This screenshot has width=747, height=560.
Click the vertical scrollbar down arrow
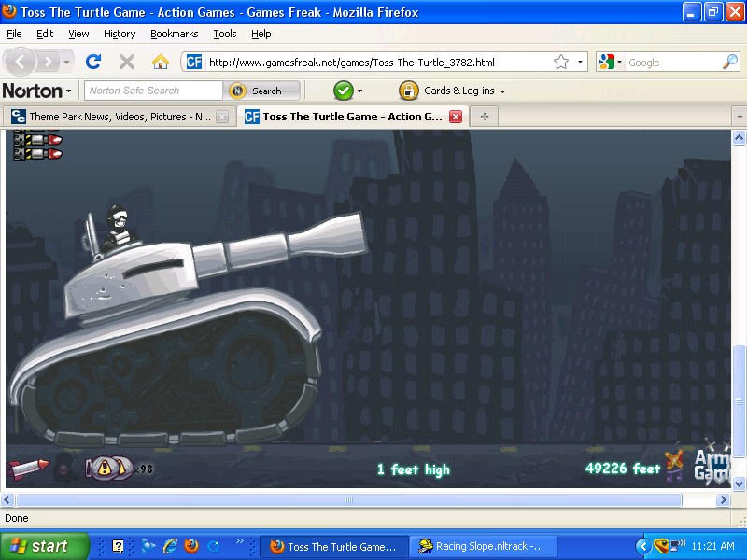point(739,483)
